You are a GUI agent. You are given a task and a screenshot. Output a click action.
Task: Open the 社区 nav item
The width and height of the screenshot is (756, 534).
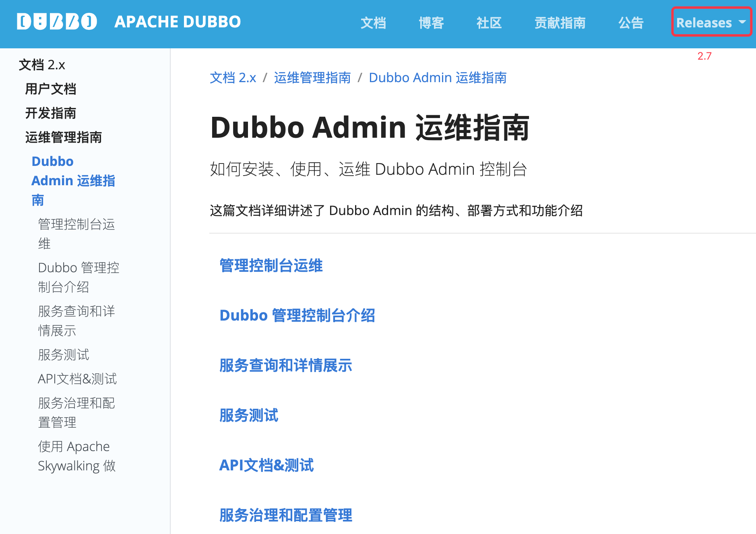489,23
